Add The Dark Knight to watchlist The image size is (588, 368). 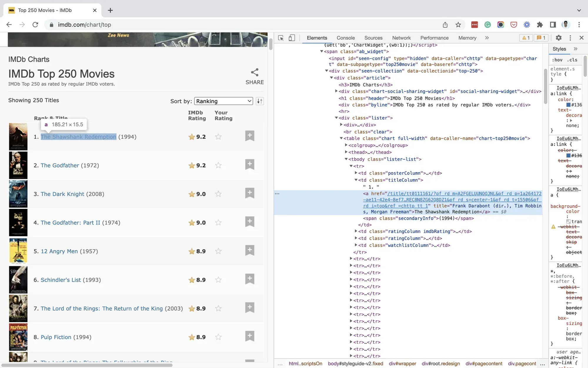point(250,193)
